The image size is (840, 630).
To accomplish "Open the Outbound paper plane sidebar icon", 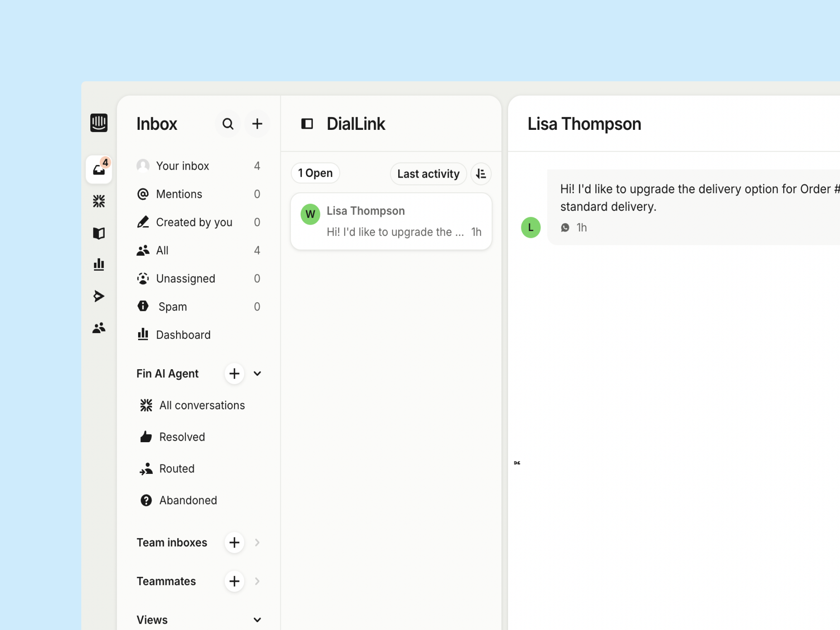I will point(99,296).
